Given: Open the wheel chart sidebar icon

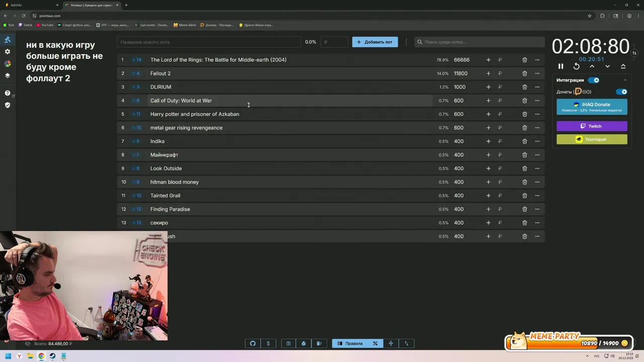Looking at the screenshot, I should click(8, 64).
